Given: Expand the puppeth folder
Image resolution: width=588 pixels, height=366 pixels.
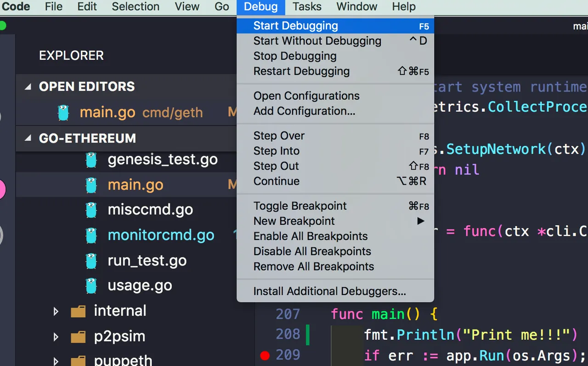Looking at the screenshot, I should tap(56, 361).
